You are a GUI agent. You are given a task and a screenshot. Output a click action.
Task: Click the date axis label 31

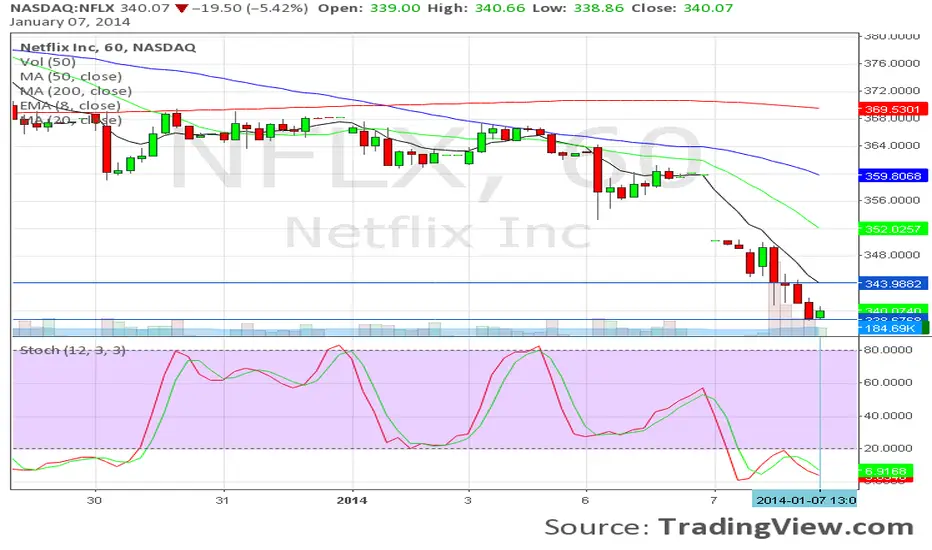[222, 500]
